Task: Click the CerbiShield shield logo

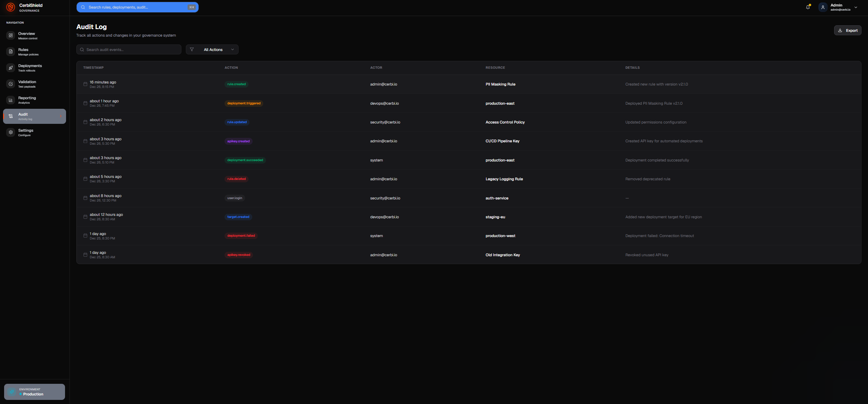Action: coord(11,7)
